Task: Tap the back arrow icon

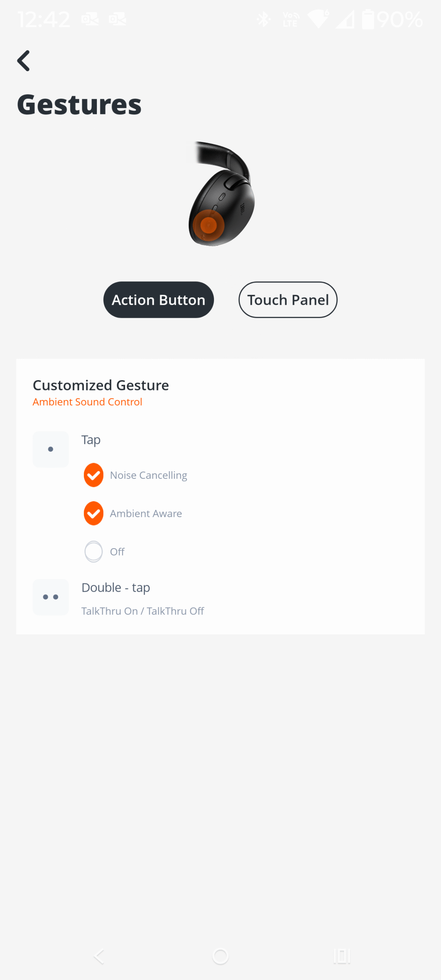Action: tap(24, 61)
